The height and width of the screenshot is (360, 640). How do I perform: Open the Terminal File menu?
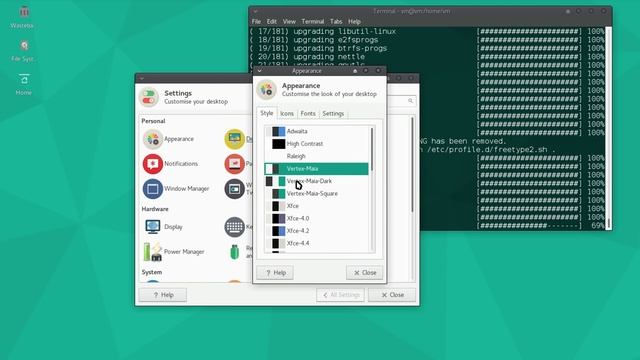[x=256, y=22]
